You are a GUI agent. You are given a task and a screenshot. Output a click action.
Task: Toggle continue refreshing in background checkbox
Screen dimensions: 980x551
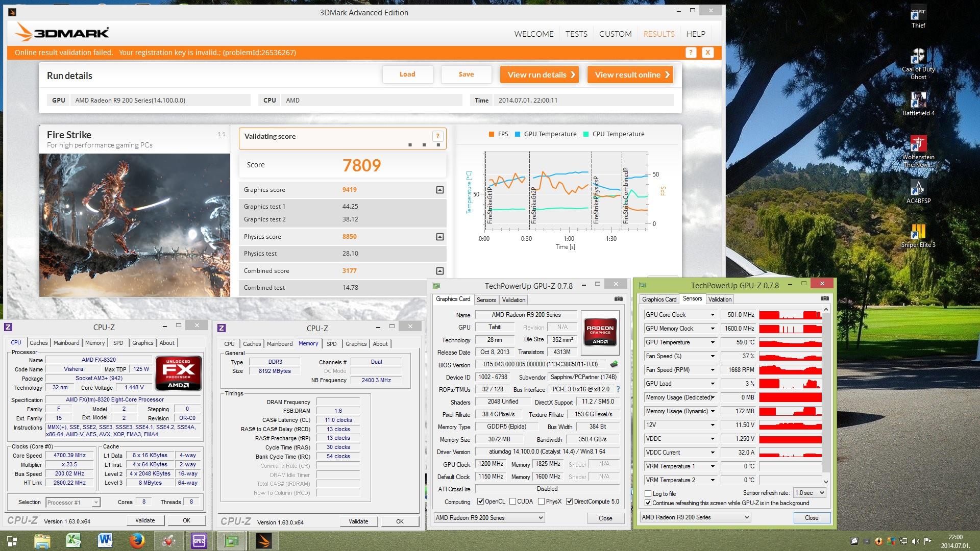(x=648, y=503)
